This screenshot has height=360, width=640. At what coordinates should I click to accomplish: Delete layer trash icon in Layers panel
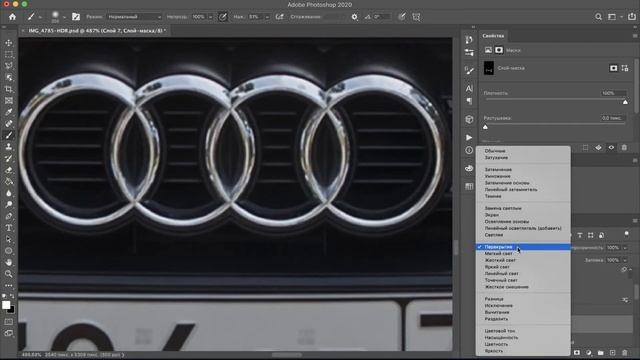pyautogui.click(x=624, y=353)
